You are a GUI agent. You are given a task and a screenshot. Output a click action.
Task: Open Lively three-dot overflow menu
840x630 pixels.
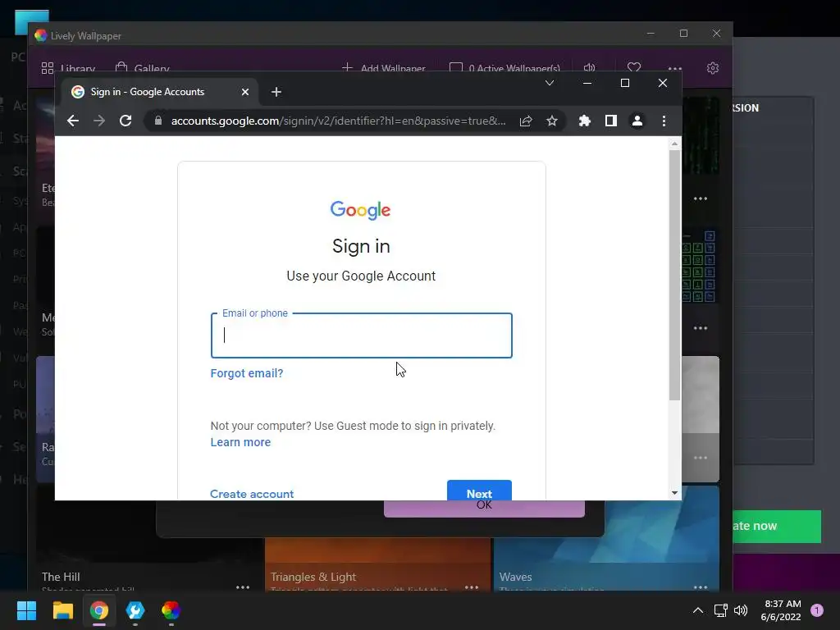(x=675, y=69)
